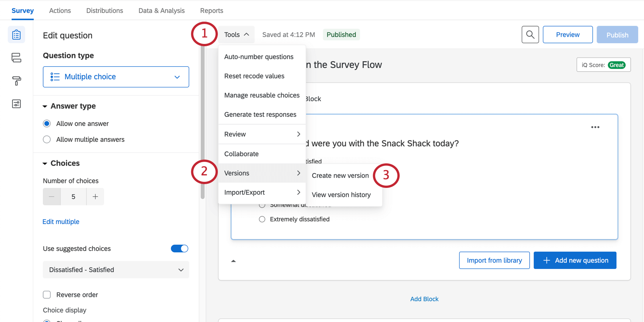Open the question's three-dot options menu
Screen dimensions: 644x322
595,127
